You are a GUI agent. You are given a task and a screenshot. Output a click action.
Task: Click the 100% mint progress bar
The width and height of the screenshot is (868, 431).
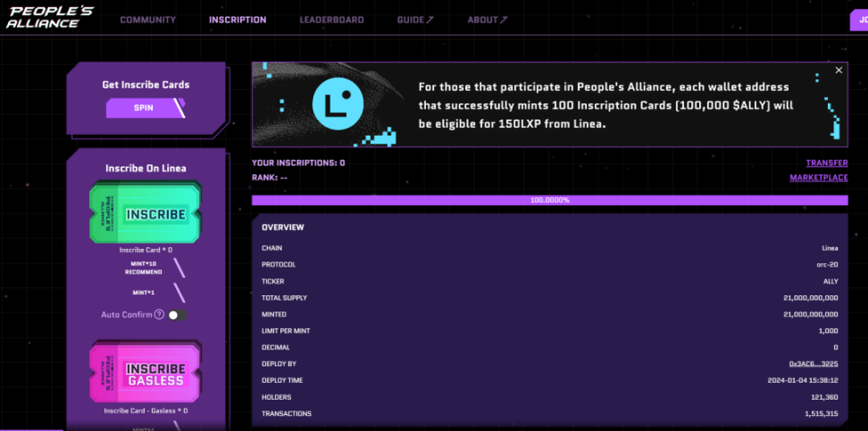click(x=549, y=200)
